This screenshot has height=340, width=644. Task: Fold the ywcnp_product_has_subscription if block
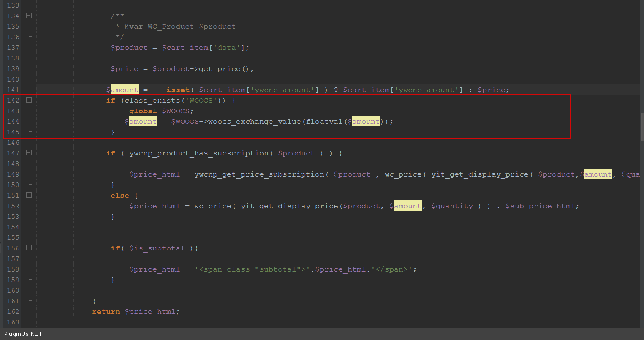29,153
